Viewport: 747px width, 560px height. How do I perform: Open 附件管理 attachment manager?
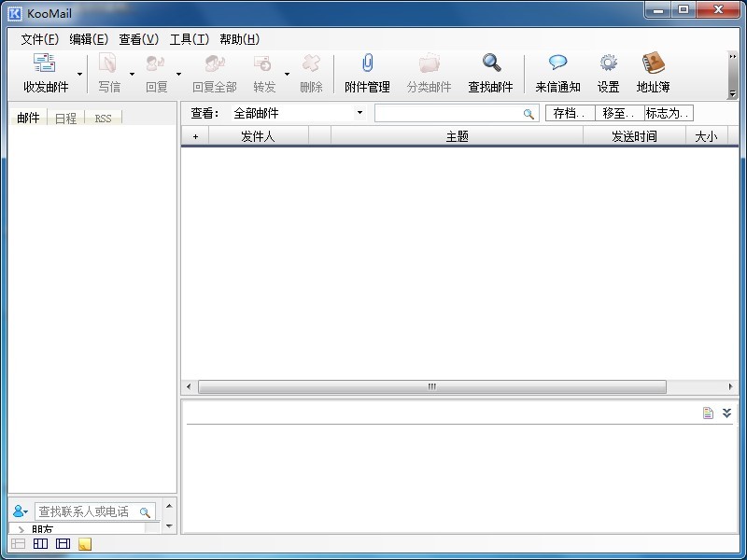pos(367,63)
